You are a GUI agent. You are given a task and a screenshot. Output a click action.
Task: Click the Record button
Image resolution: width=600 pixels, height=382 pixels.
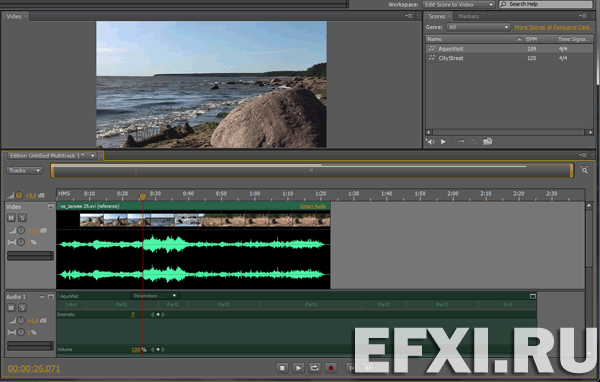tap(331, 368)
